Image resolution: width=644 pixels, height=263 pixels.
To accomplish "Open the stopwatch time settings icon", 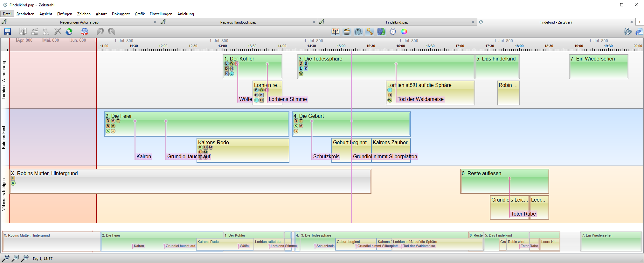I will tap(393, 32).
